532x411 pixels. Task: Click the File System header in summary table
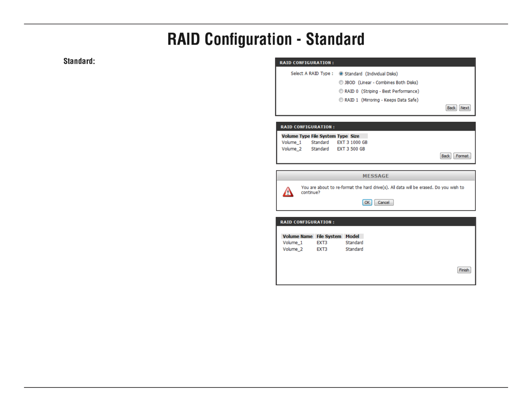coord(329,236)
